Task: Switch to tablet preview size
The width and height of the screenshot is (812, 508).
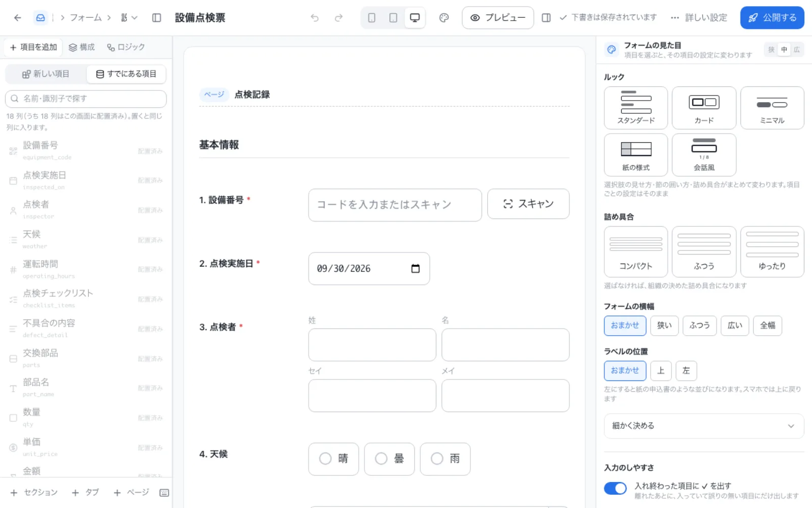Action: pyautogui.click(x=393, y=18)
